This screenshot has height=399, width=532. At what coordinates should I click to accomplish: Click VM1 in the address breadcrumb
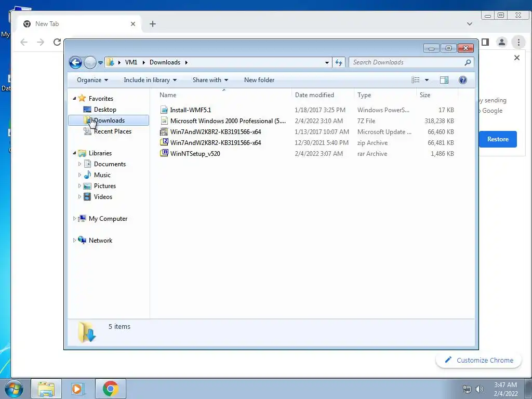(131, 62)
